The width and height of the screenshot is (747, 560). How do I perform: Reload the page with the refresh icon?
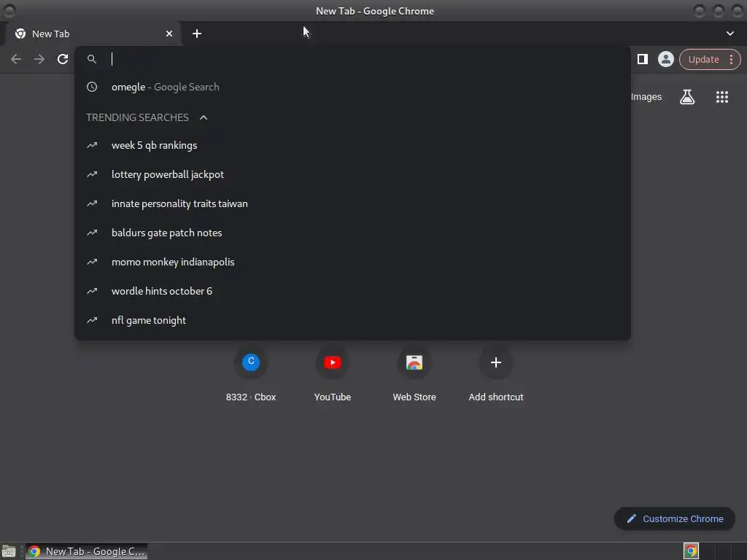point(63,59)
